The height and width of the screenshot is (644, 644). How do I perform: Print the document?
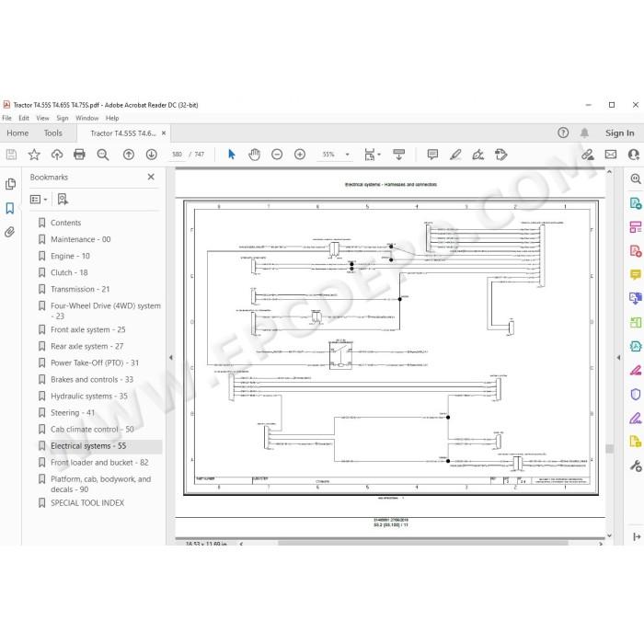point(79,155)
